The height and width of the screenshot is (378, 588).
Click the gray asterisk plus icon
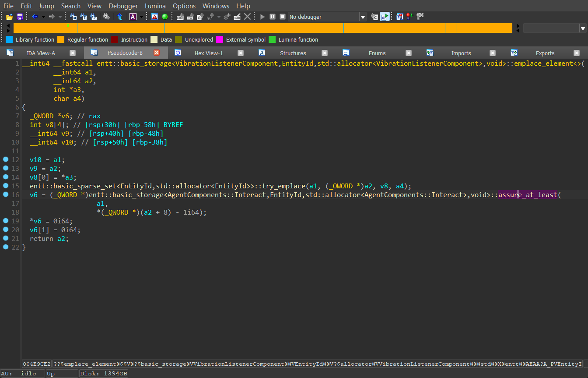tap(227, 17)
